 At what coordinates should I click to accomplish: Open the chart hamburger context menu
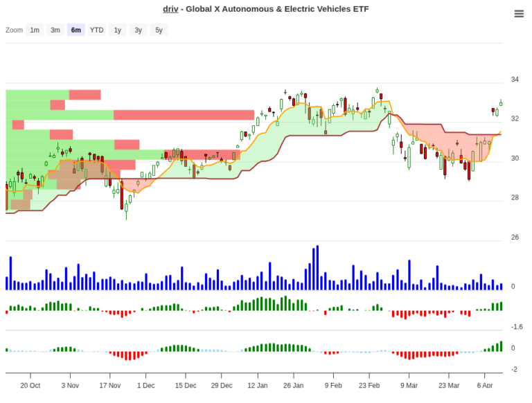pyautogui.click(x=519, y=14)
